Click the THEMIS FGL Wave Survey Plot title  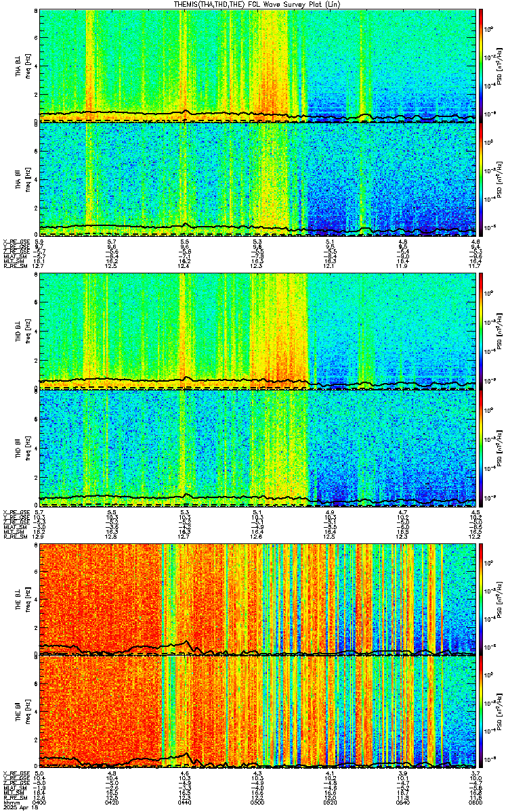(x=258, y=4)
